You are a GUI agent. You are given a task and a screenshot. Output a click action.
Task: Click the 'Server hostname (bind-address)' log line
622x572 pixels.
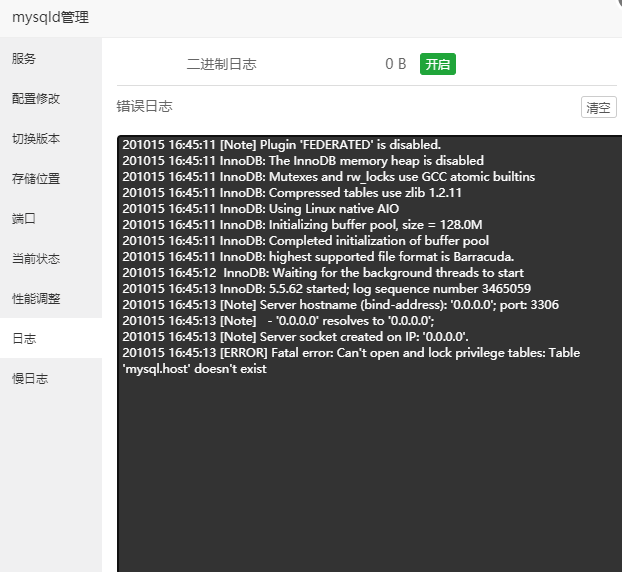[x=340, y=305]
